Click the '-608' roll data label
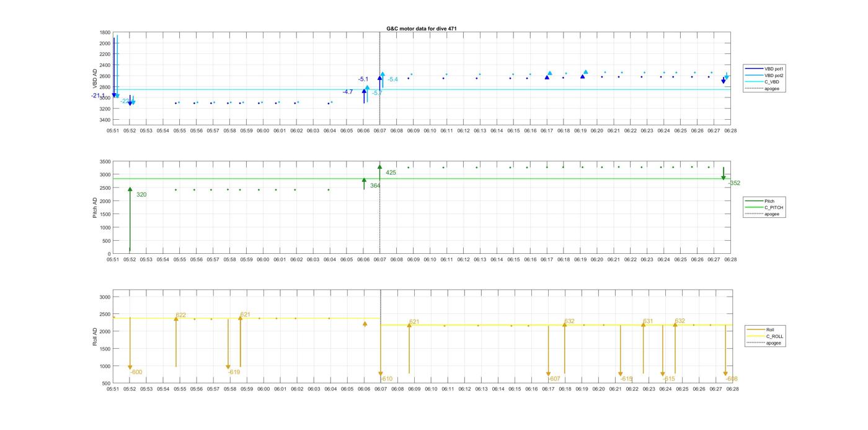Screen dimensions: 868x430 (x=732, y=379)
